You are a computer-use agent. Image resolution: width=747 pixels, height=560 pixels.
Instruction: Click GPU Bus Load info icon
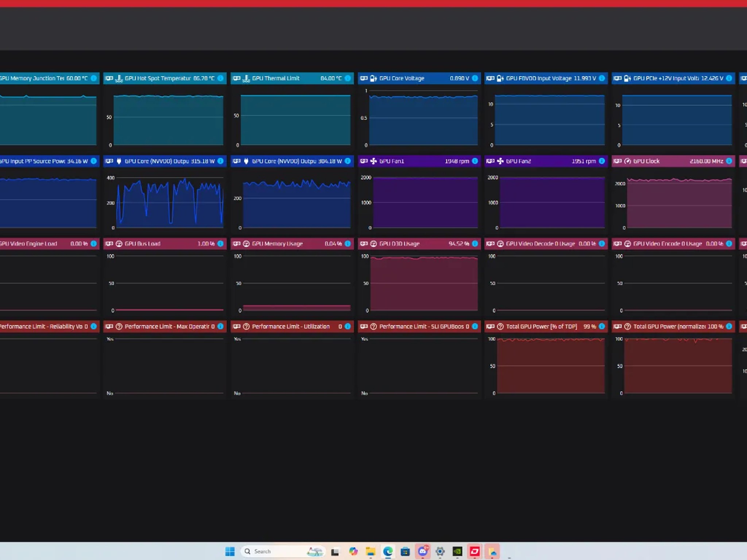tap(220, 244)
